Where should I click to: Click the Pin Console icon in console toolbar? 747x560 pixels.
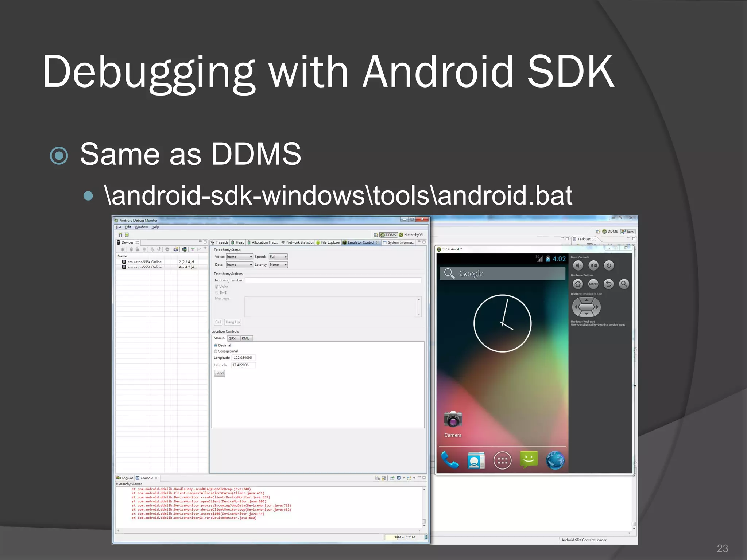click(x=392, y=478)
